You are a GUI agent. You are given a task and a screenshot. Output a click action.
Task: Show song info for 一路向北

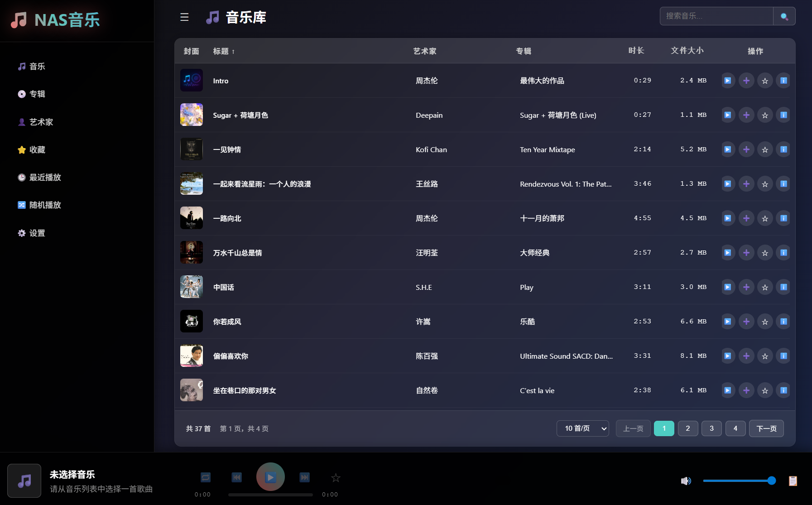click(x=783, y=218)
